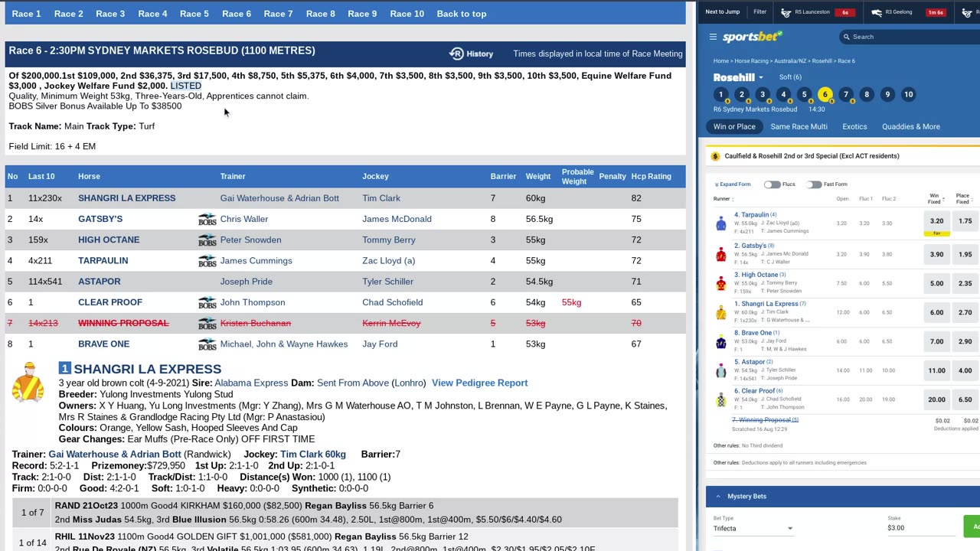The height and width of the screenshot is (551, 980).
Task: Switch to Exotics tab
Action: click(854, 126)
